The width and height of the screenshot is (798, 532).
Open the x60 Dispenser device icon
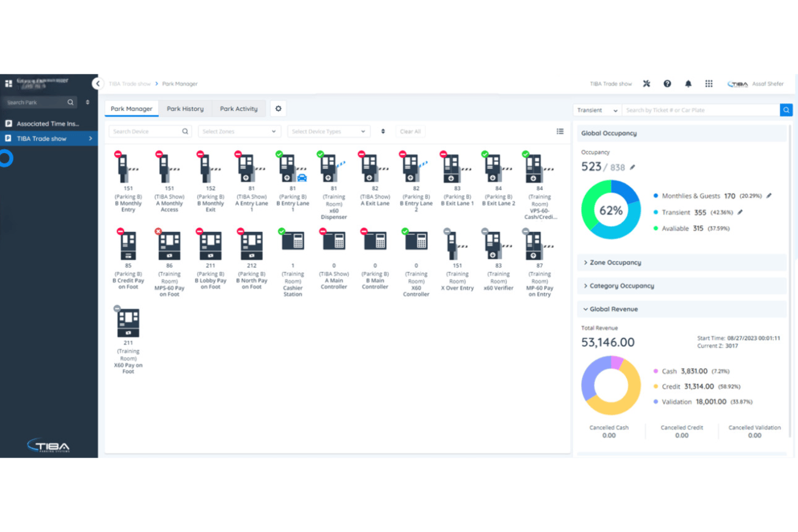coord(334,168)
